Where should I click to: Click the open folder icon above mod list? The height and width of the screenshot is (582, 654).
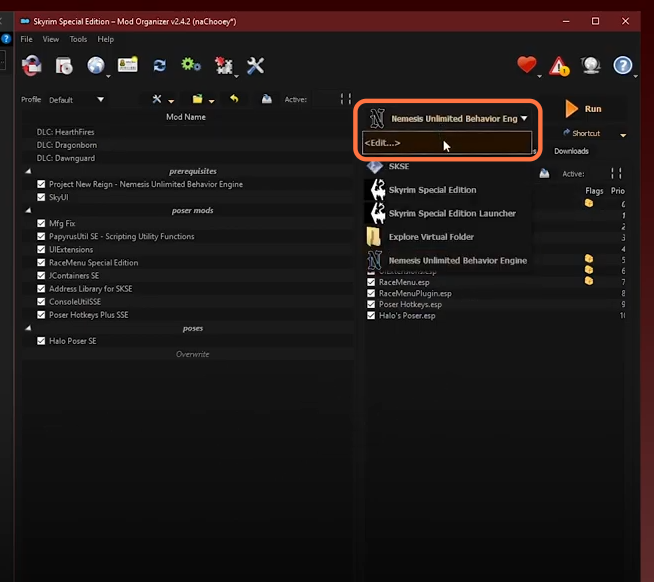[197, 99]
